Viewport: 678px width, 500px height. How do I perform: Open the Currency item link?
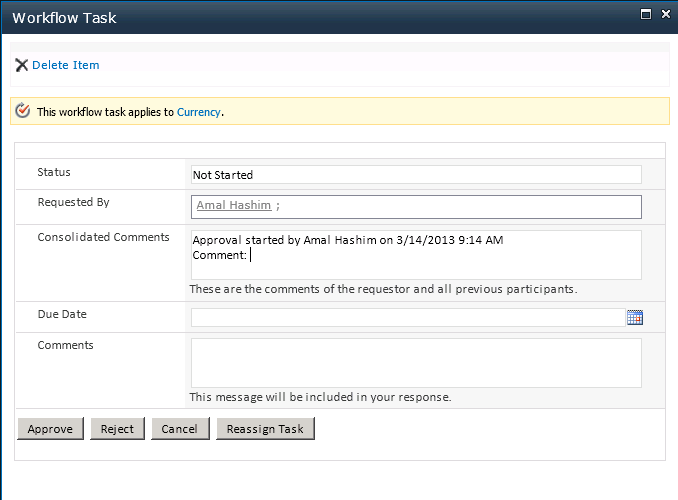pyautogui.click(x=199, y=112)
